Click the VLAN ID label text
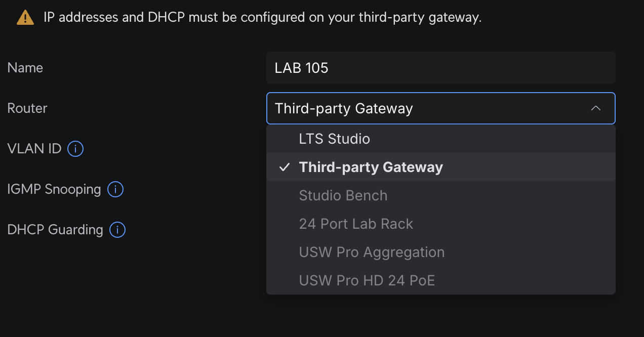The width and height of the screenshot is (644, 337). point(34,149)
